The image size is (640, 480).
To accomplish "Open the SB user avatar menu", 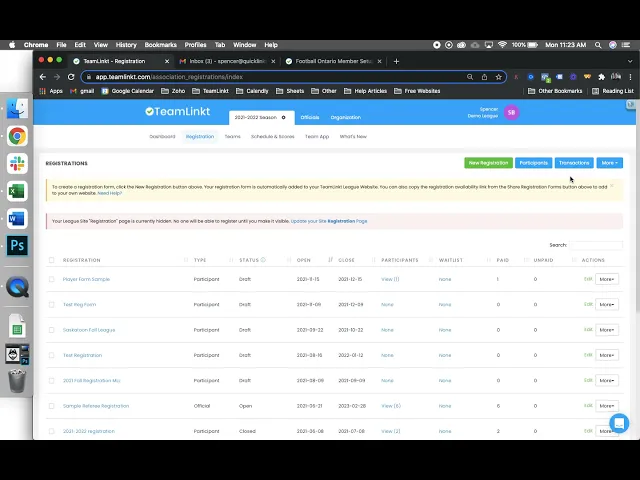I will 511,112.
